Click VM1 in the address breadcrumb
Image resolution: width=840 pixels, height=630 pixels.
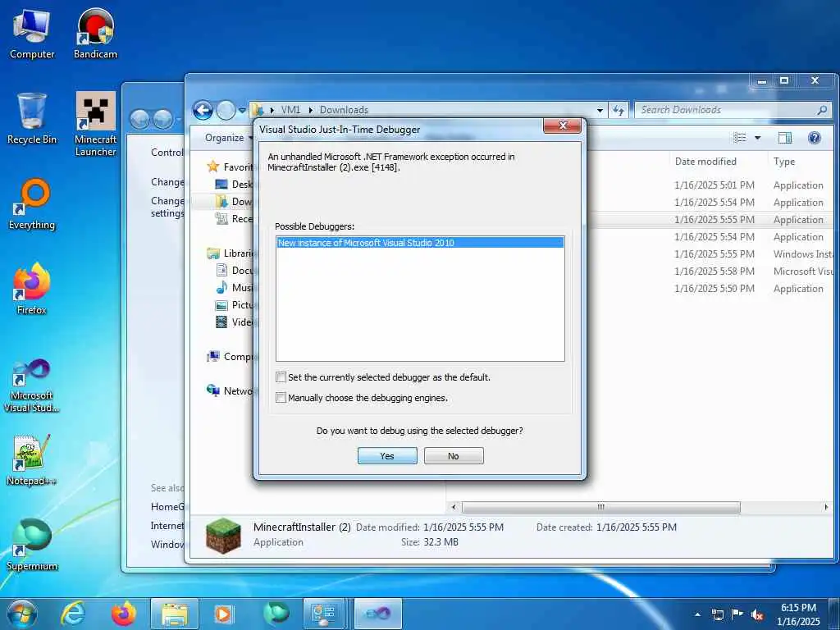(x=290, y=110)
